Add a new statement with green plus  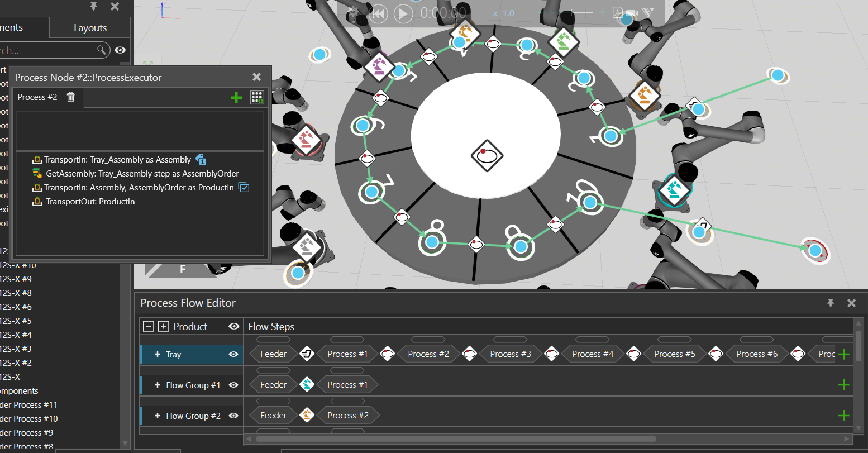(x=236, y=98)
